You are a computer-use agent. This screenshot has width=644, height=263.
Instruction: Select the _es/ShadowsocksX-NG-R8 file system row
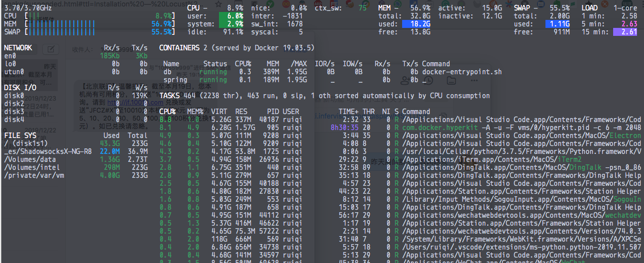pos(76,151)
